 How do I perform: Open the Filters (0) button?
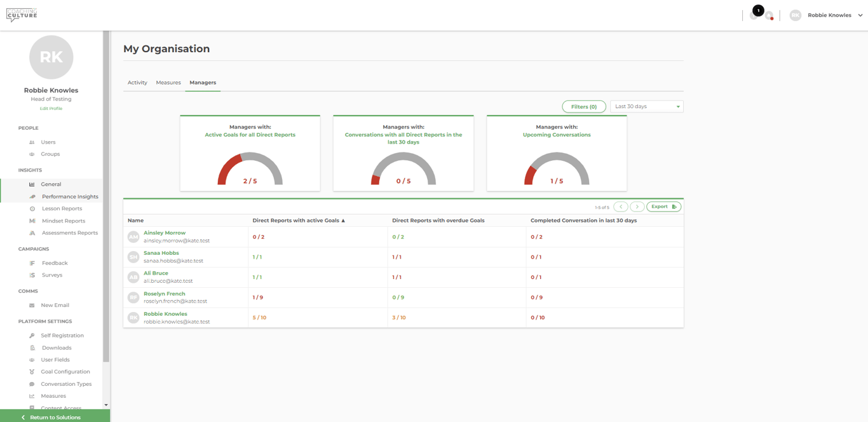[x=584, y=107]
